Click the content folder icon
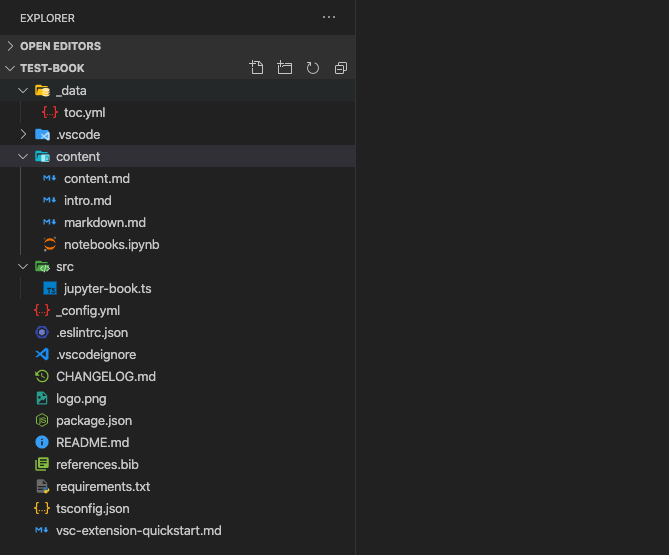669x555 pixels. coord(42,157)
